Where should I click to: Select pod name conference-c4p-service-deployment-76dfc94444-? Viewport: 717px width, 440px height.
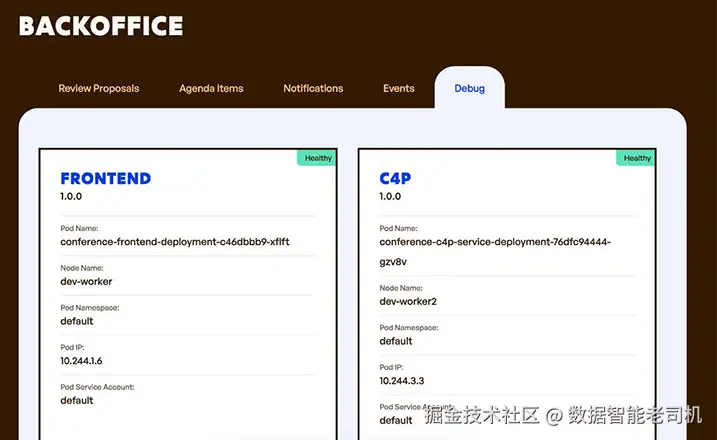(495, 241)
